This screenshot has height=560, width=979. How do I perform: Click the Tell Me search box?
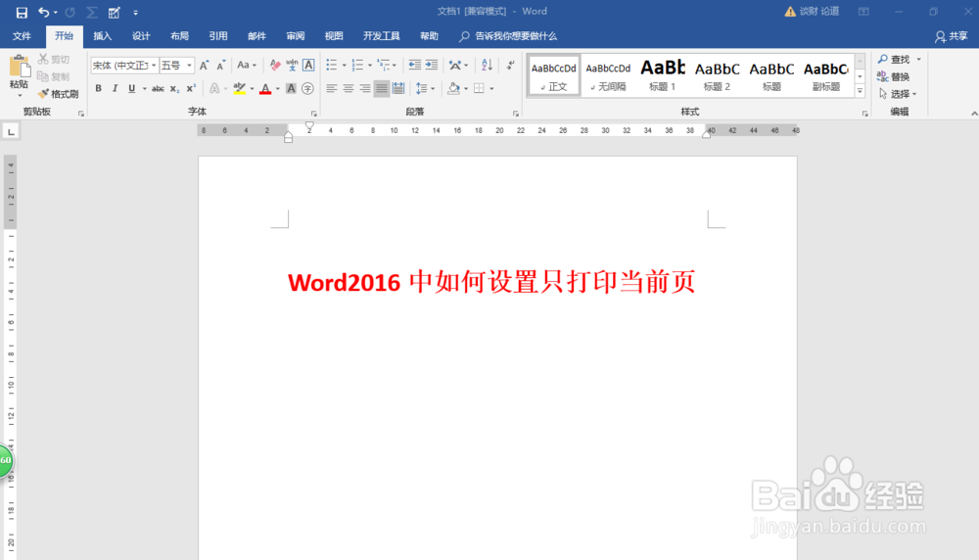point(508,36)
